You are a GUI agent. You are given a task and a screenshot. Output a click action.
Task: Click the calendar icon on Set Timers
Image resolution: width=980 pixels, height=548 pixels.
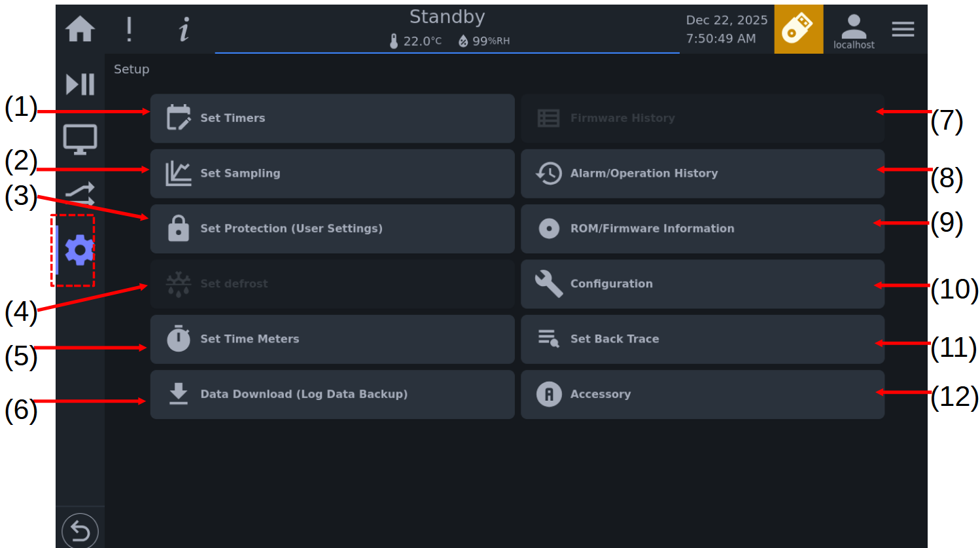(x=178, y=118)
